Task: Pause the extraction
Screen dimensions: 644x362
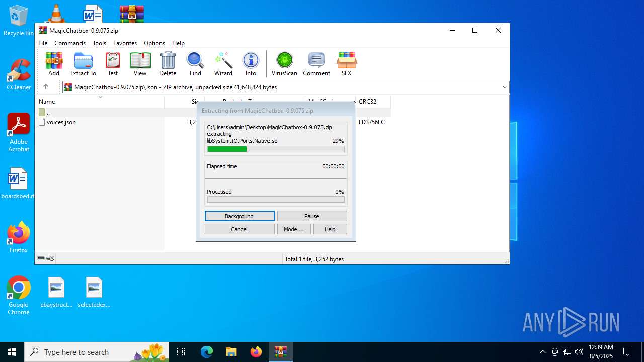Action: (312, 216)
